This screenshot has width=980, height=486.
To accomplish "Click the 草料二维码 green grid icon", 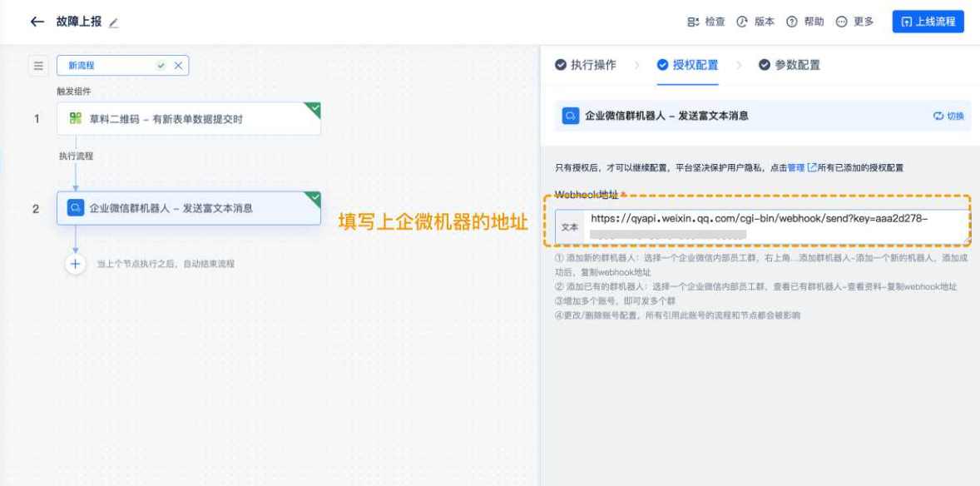I will coord(76,118).
